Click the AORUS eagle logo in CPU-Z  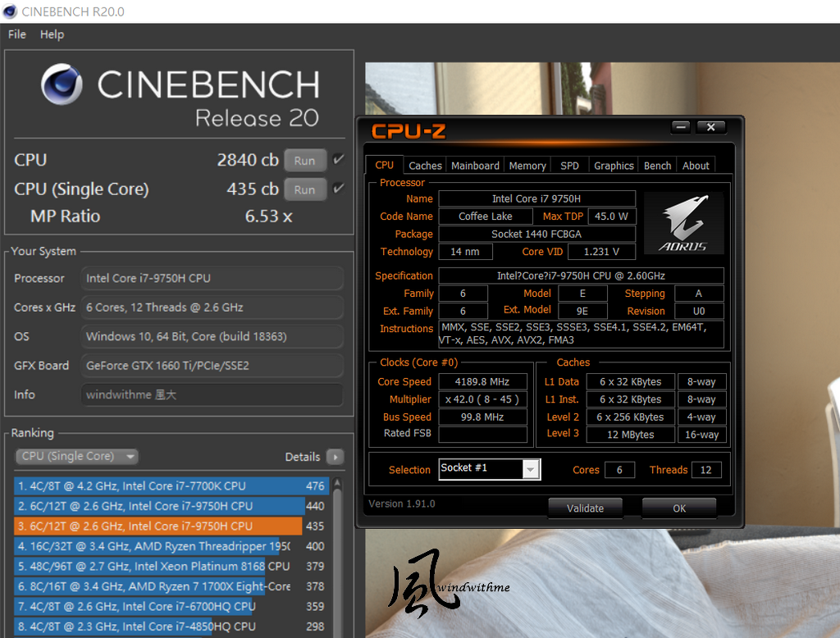683,223
